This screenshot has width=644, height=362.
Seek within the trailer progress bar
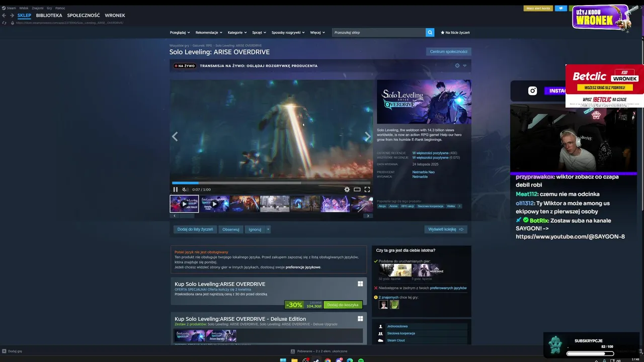(271, 183)
